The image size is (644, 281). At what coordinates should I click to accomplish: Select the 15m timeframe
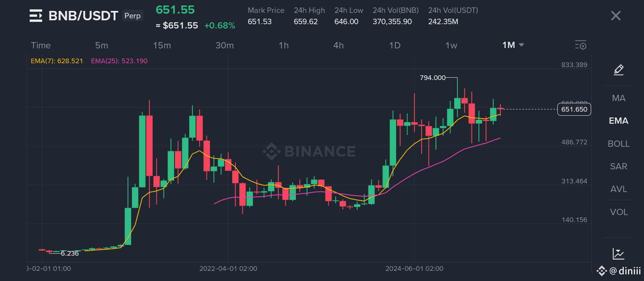(x=162, y=45)
